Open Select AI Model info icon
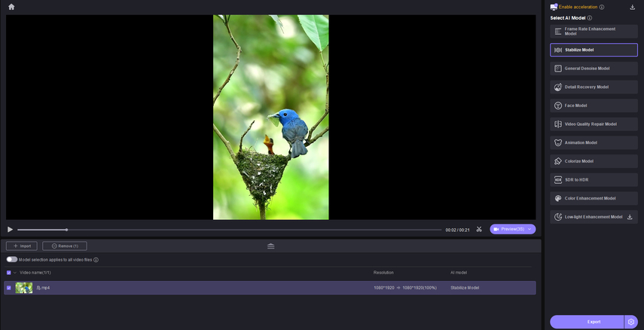The height and width of the screenshot is (330, 644). (x=590, y=18)
